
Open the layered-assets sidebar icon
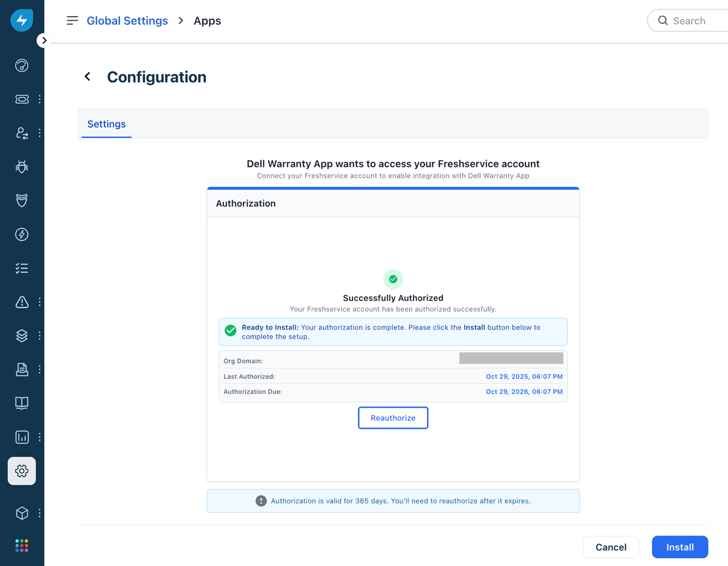[x=21, y=336]
